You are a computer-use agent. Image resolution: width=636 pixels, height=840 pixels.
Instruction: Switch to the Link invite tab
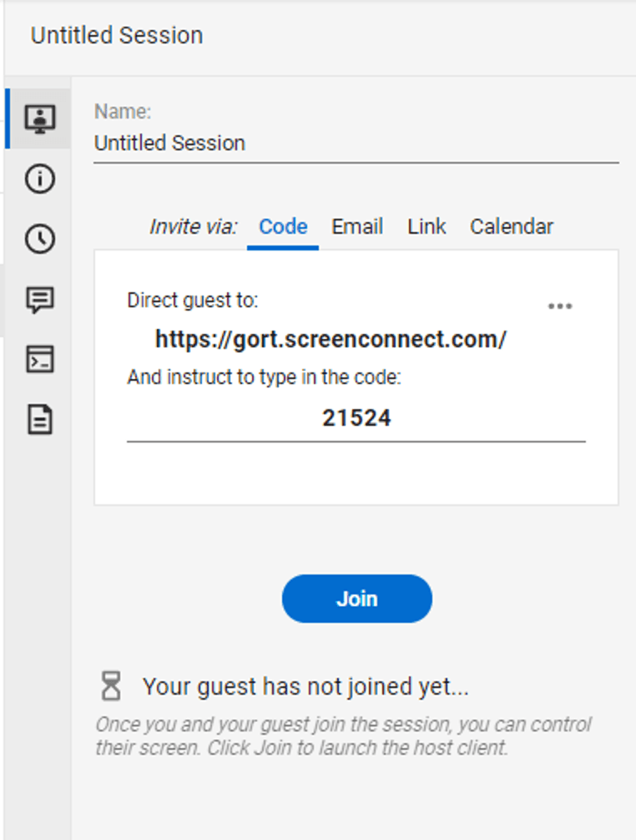[x=426, y=226]
